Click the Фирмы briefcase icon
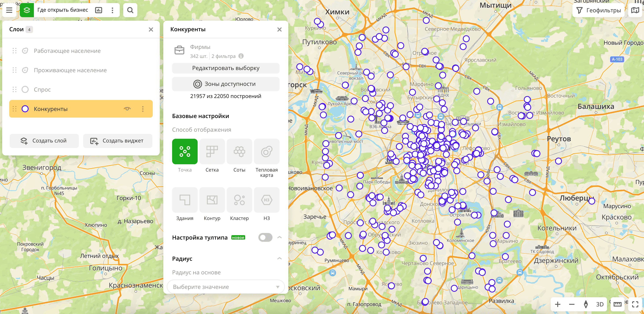Image resolution: width=644 pixels, height=314 pixels. (179, 50)
